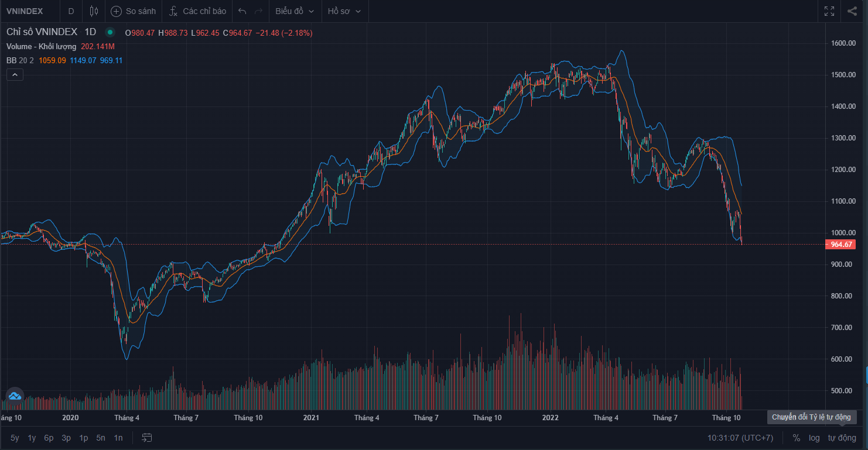
Task: Click the 2020 time axis label
Action: (70, 418)
